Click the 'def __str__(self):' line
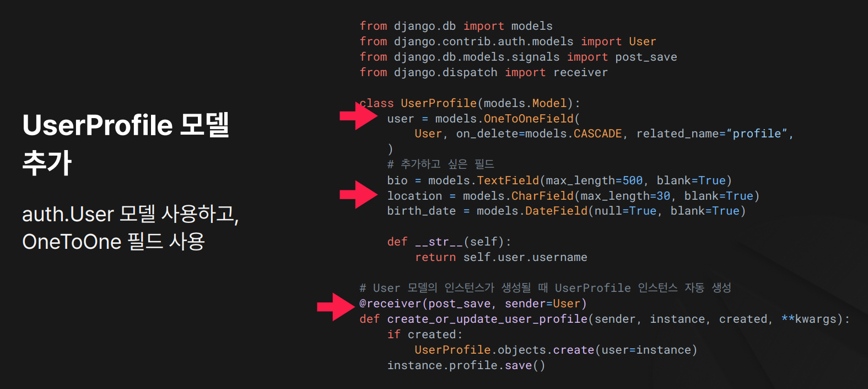 click(x=449, y=242)
